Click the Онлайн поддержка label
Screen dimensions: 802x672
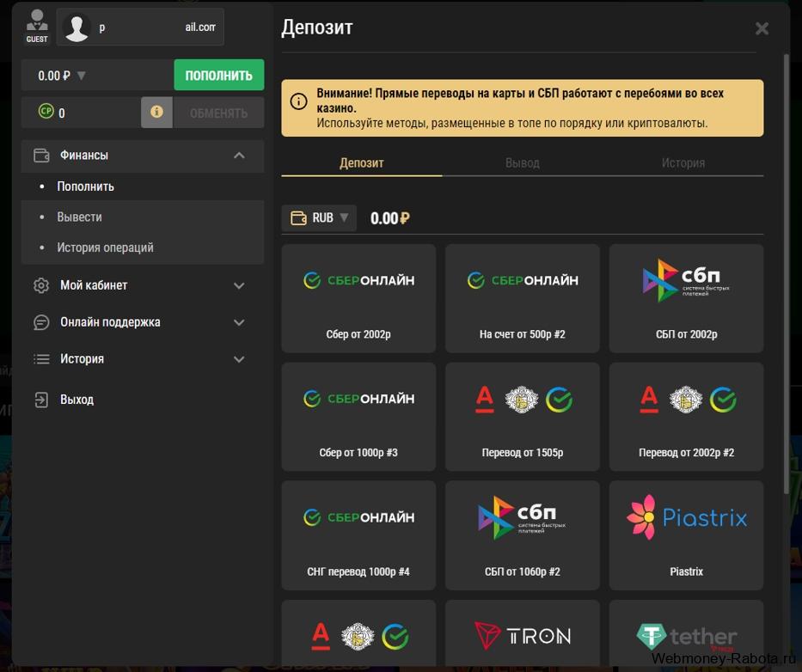coord(110,322)
